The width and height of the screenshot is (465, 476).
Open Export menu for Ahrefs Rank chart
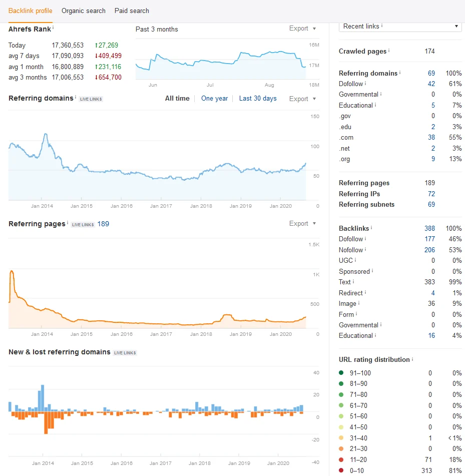point(303,28)
